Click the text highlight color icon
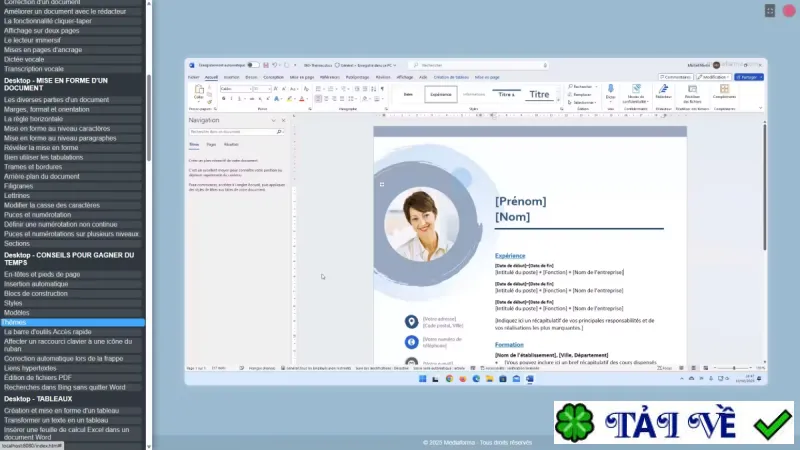Viewport: 800px width, 450px height. 289,99
